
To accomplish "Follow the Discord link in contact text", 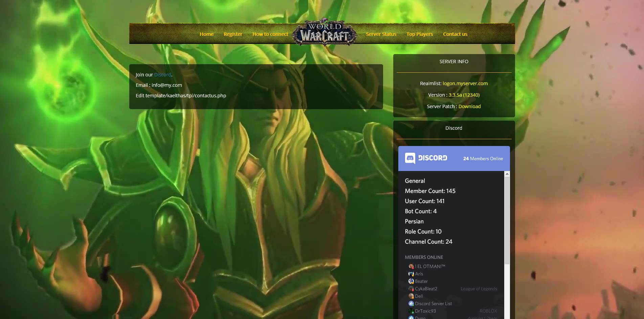I will (162, 75).
